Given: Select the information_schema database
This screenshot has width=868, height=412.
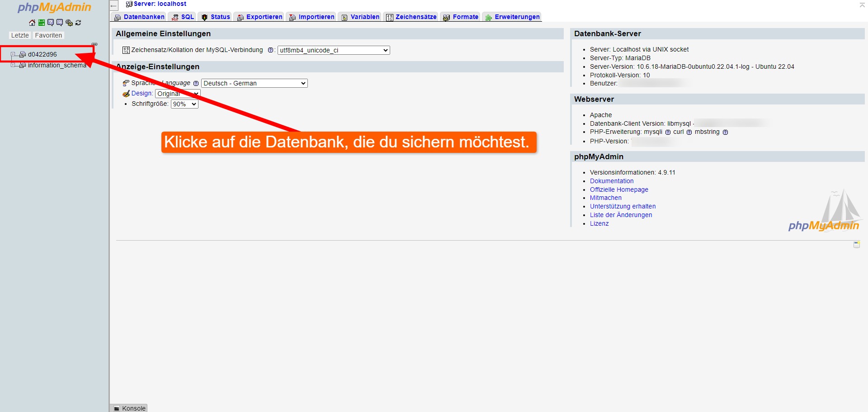Looking at the screenshot, I should pyautogui.click(x=57, y=65).
